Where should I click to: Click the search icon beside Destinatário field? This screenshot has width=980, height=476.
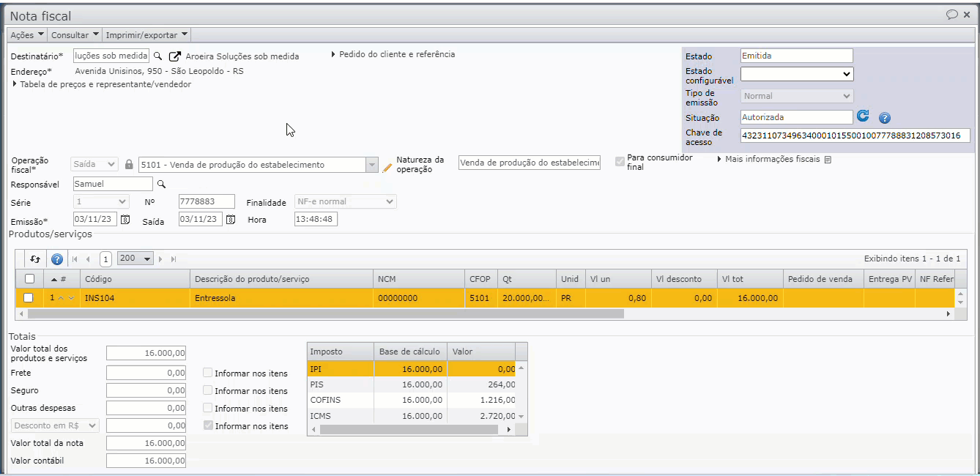pyautogui.click(x=157, y=56)
